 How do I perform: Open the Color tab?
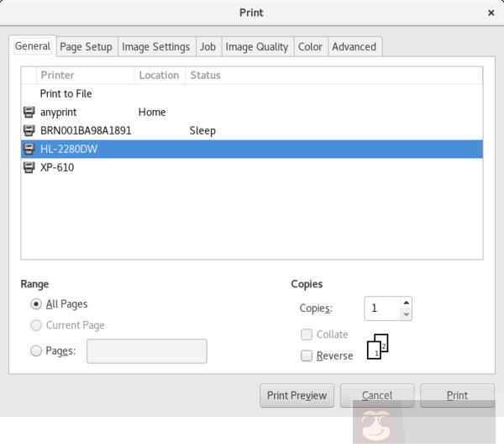click(310, 46)
